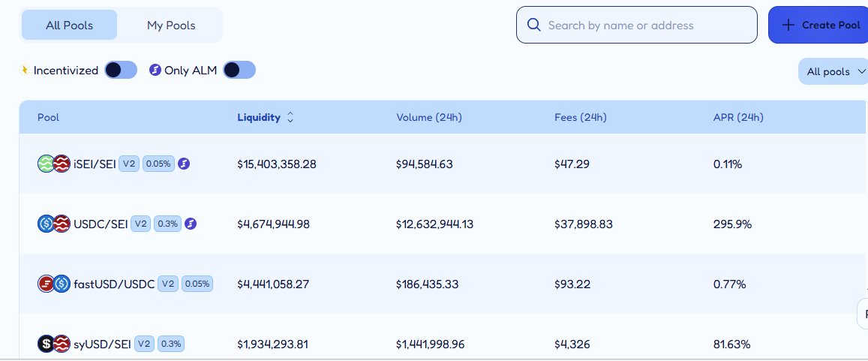868x361 pixels.
Task: Click the search magnifier icon
Action: click(533, 25)
